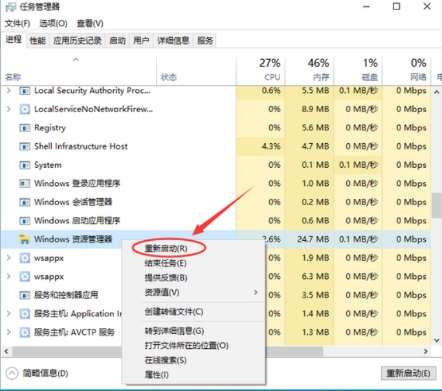This screenshot has height=391, width=442.
Task: Open the 查看(V) menu
Action: pos(90,23)
